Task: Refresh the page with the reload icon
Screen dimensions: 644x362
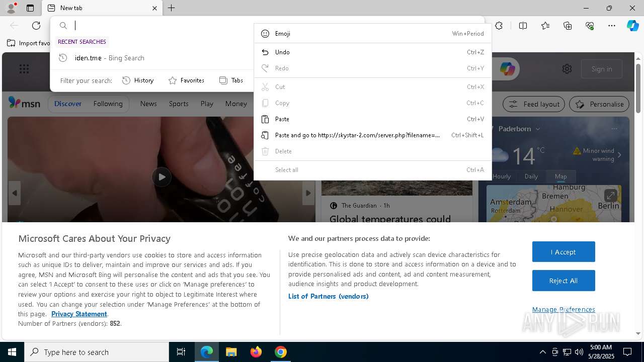Action: point(36,26)
